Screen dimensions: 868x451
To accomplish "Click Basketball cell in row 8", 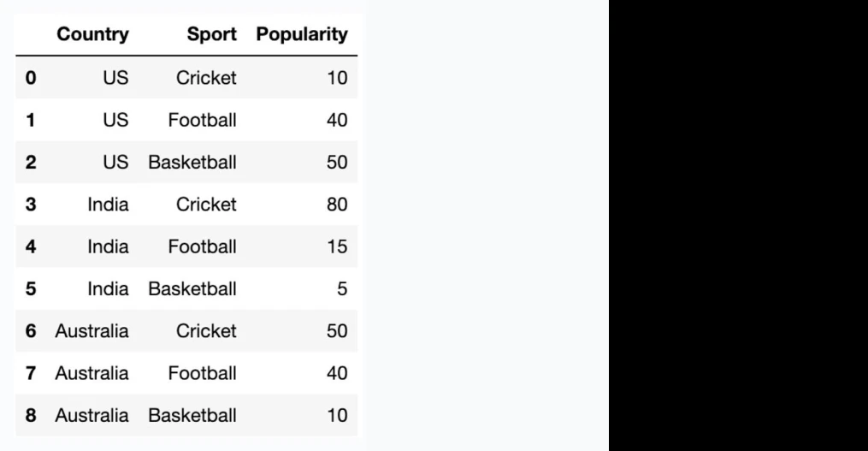I will pos(192,416).
